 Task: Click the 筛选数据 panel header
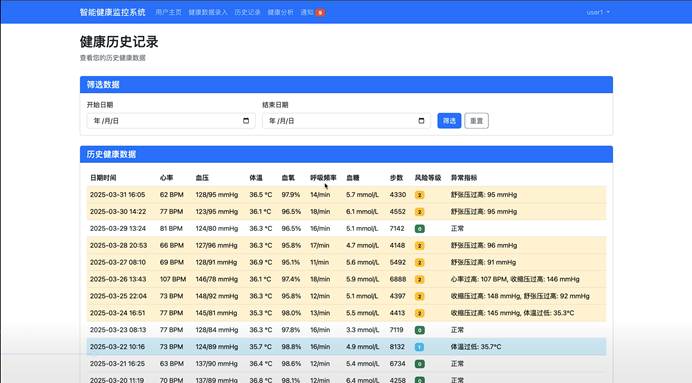tap(346, 85)
